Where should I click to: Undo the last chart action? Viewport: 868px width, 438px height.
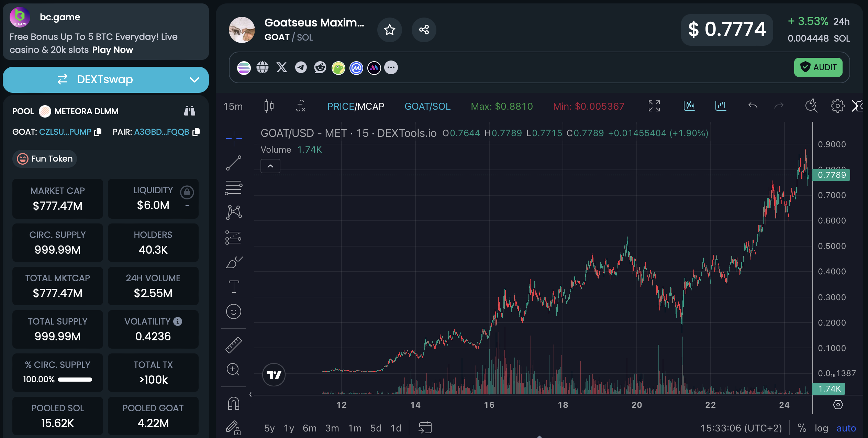pyautogui.click(x=753, y=106)
